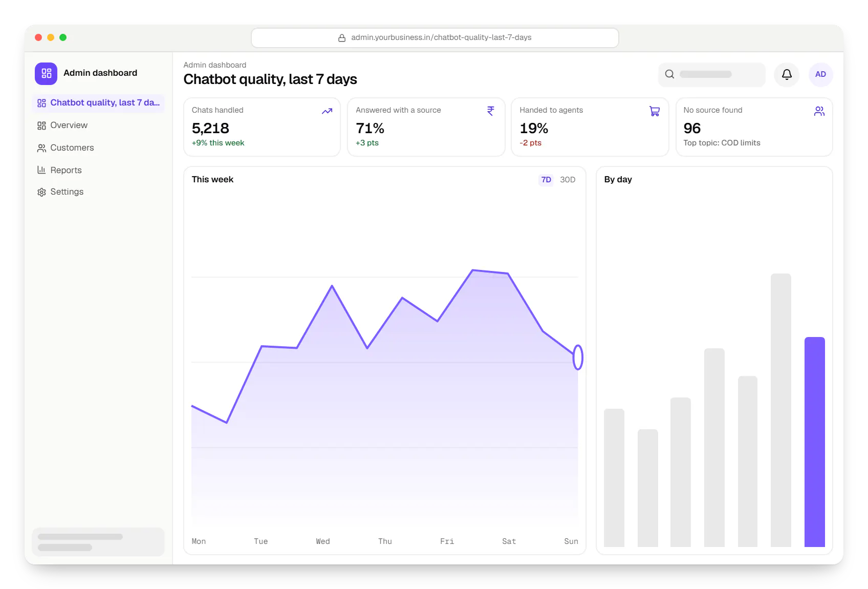The width and height of the screenshot is (868, 589).
Task: Switch chart range to 30D
Action: click(x=568, y=180)
